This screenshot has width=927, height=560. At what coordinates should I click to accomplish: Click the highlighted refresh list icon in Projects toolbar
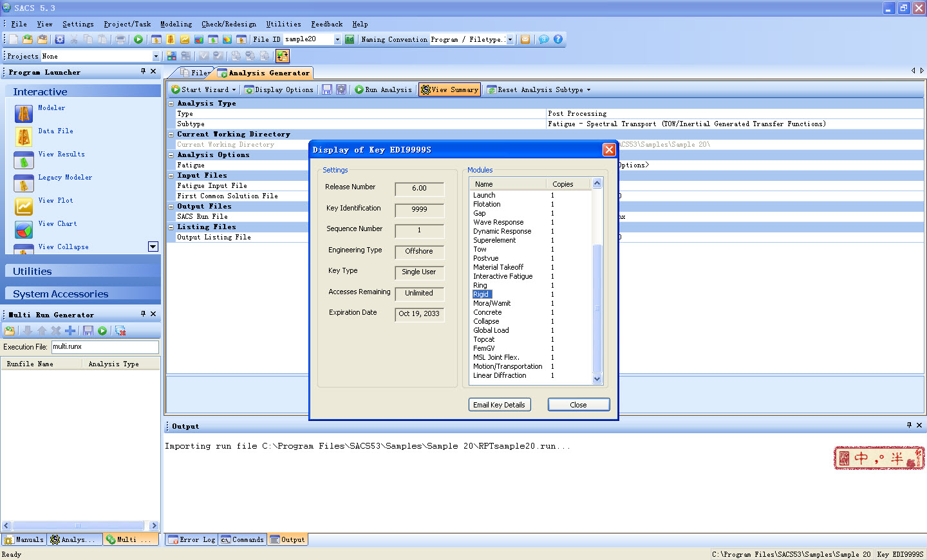point(283,56)
